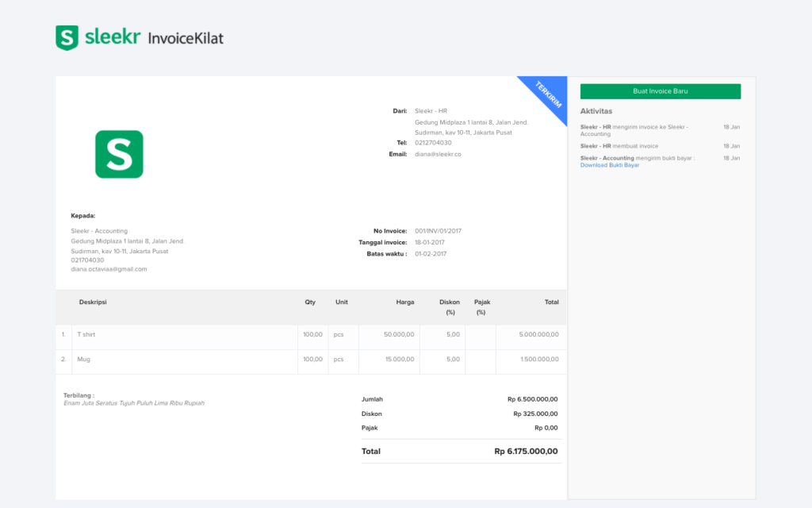
Task: Click the grand total Rp 6.175.000,00
Action: (x=526, y=452)
